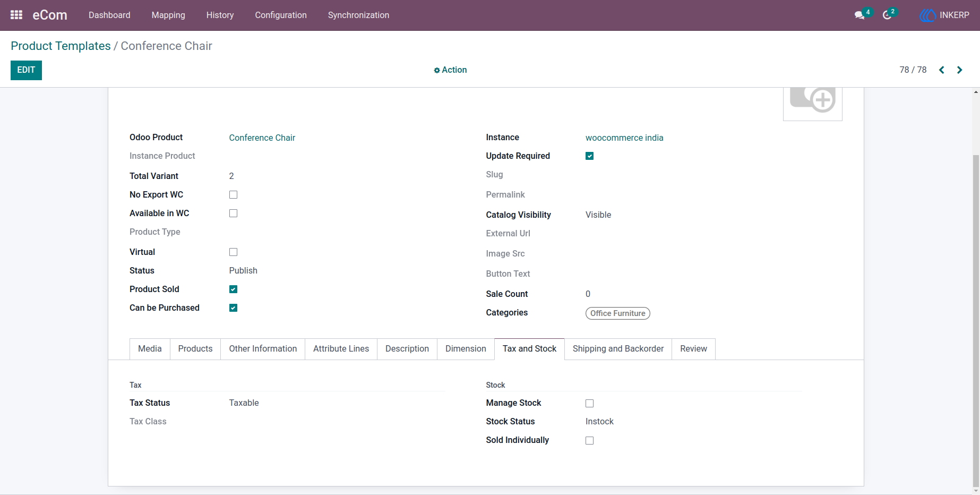
Task: Open the woocommerce india instance link
Action: coord(624,138)
